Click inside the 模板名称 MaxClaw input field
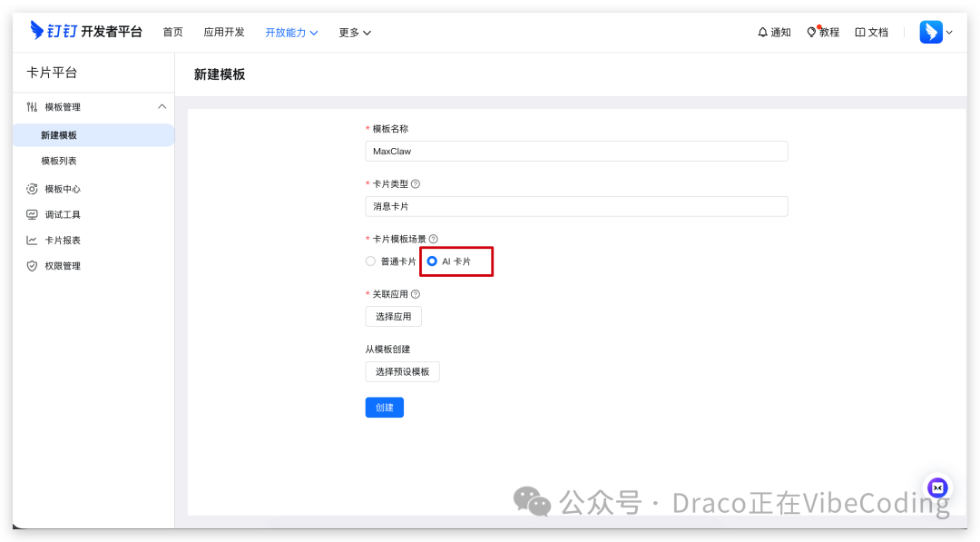Screen dimensions: 980x542 point(576,151)
